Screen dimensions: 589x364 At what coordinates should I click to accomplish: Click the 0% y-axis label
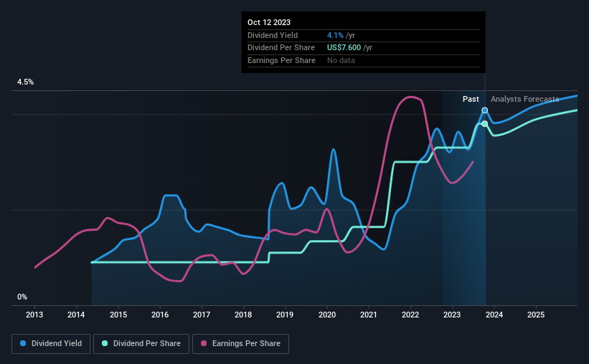(22, 297)
